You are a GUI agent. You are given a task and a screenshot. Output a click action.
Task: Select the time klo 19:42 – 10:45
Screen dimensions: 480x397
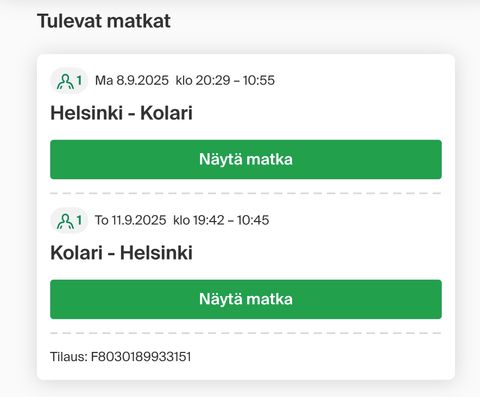(x=221, y=220)
